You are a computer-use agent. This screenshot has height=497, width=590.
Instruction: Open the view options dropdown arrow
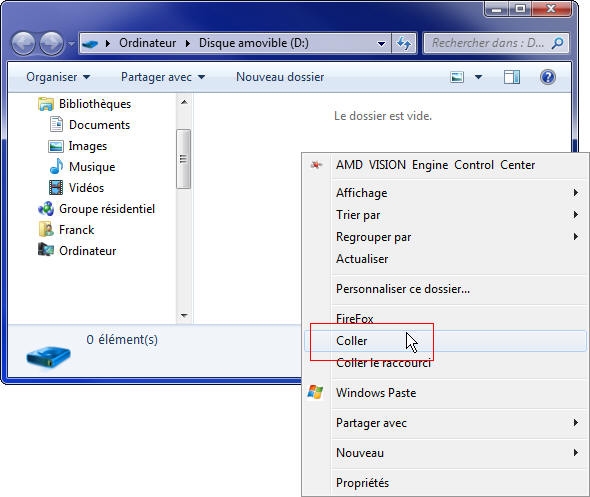[478, 77]
